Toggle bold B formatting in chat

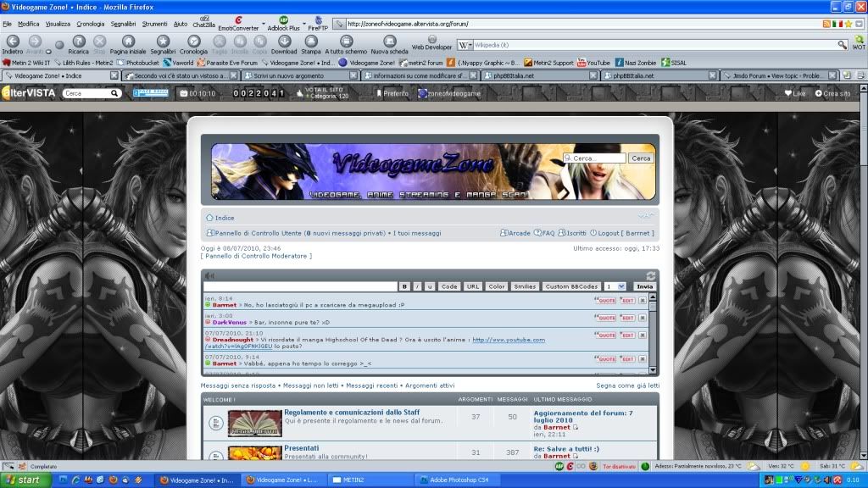pos(405,287)
